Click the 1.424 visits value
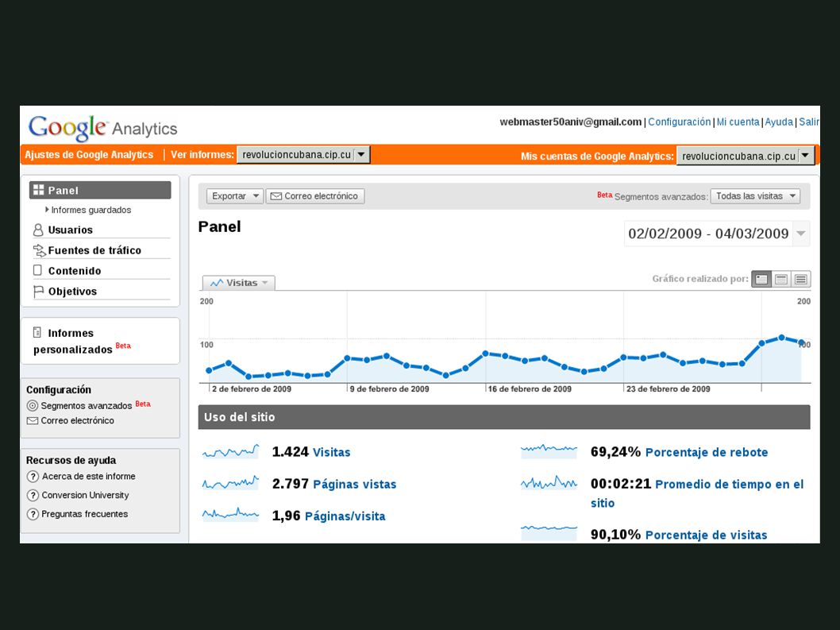Screen dimensions: 840x630 tap(291, 452)
